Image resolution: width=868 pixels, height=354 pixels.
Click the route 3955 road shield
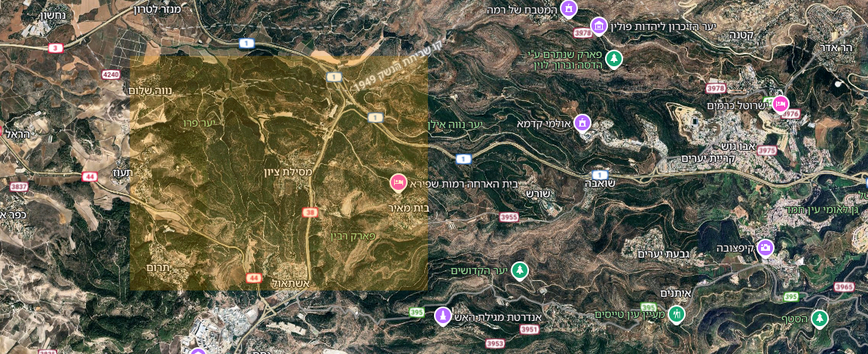click(509, 218)
